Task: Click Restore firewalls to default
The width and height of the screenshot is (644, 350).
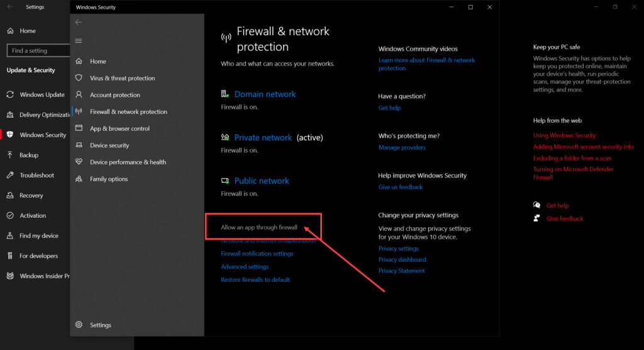Action: coord(255,279)
